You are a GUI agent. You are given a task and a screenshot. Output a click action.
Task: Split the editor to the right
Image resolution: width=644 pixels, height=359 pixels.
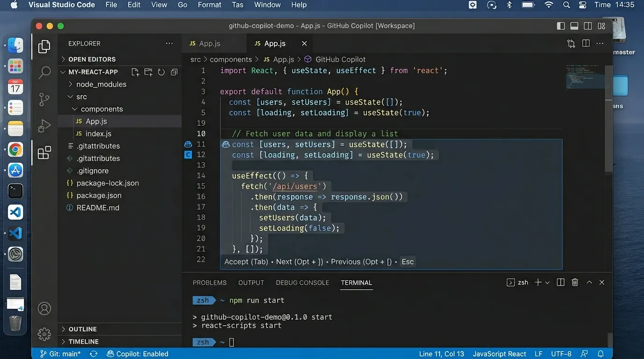(585, 43)
